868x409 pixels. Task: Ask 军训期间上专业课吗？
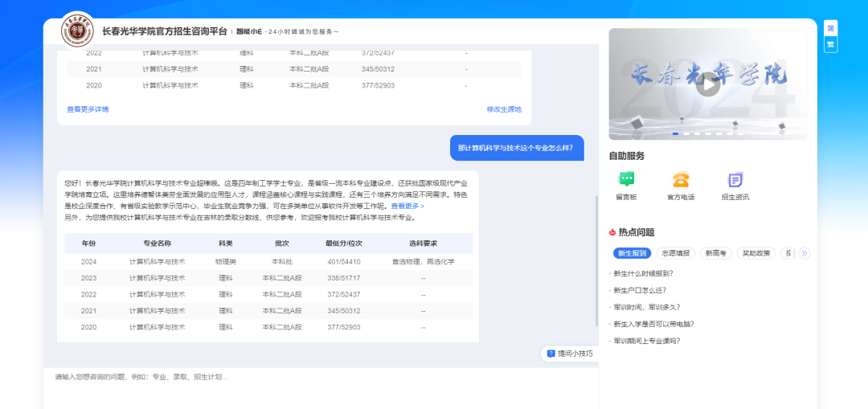pos(646,341)
